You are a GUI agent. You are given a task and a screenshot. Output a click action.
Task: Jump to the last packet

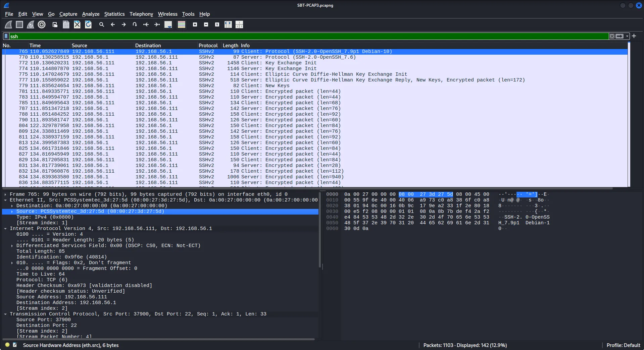pos(157,24)
